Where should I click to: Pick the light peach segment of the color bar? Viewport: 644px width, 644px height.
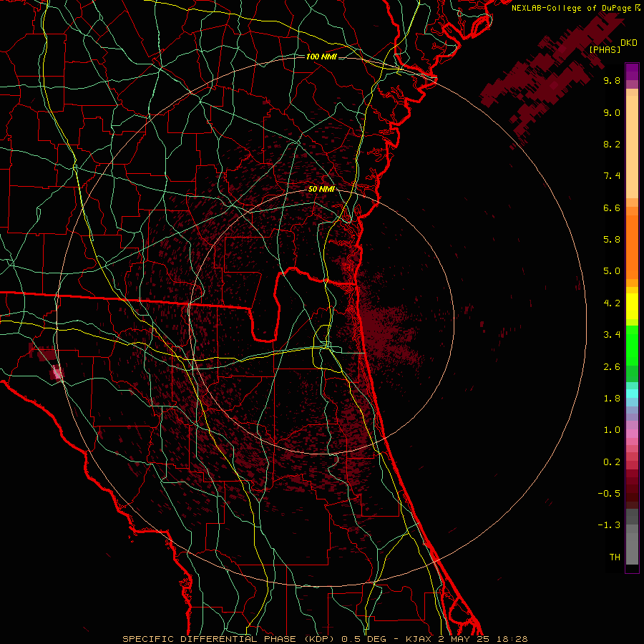(x=632, y=147)
